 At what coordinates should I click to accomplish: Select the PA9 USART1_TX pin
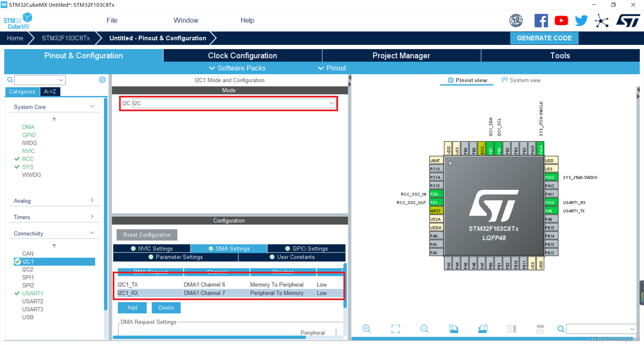(x=551, y=211)
